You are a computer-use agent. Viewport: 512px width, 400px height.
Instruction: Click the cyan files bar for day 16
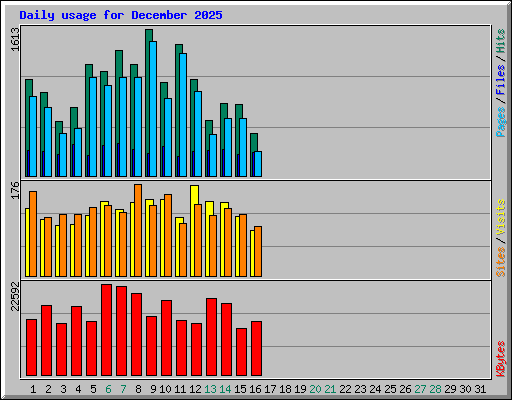[x=258, y=164]
